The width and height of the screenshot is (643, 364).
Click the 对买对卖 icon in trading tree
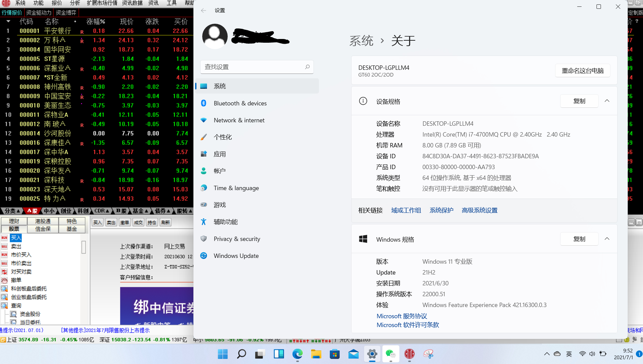click(4, 272)
